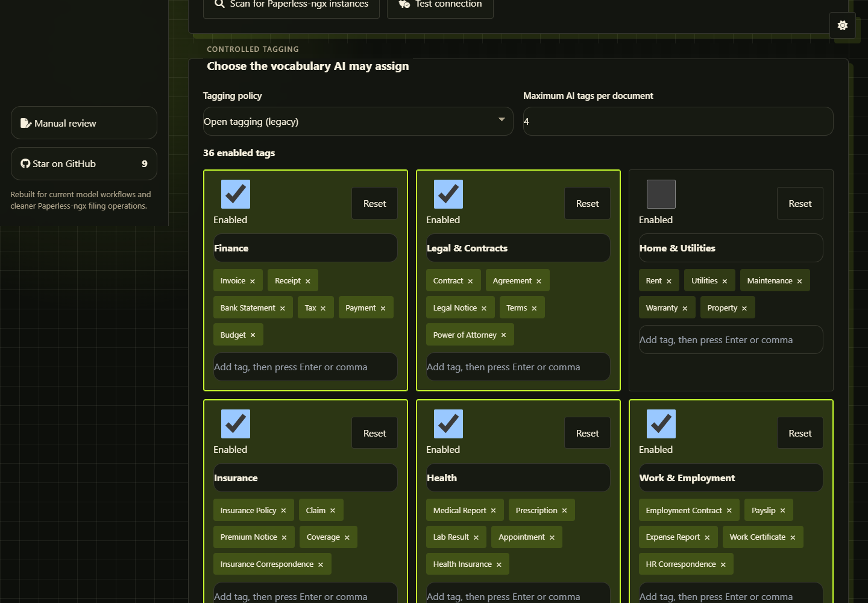The width and height of the screenshot is (868, 603).
Task: Uncheck Enabled for Health category
Action: [x=448, y=424]
